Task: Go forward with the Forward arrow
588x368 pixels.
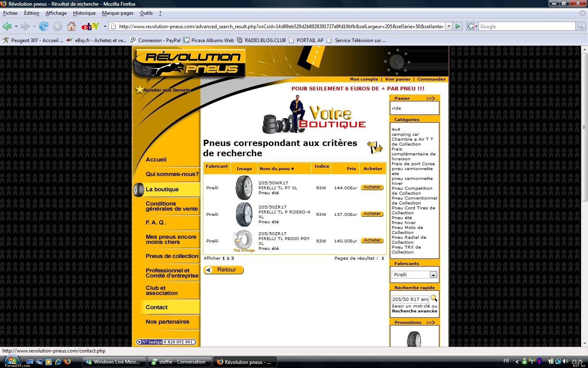Action: tap(25, 27)
